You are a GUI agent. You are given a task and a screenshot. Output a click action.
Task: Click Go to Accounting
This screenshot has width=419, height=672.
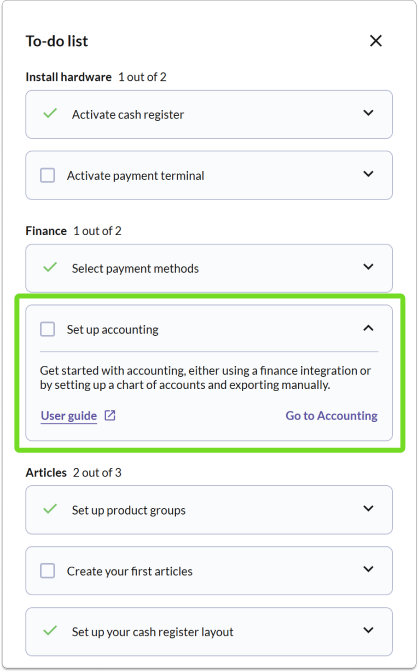click(332, 416)
